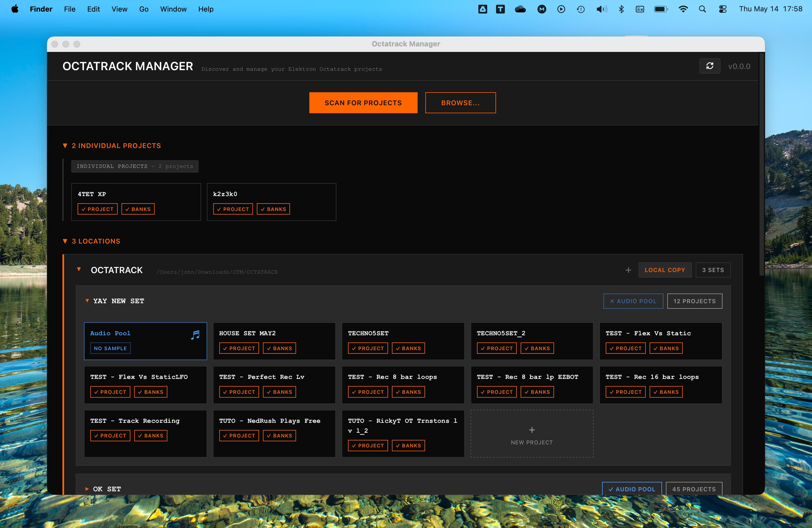
Task: Click the music note icon in Audio Pool card
Action: [x=195, y=335]
